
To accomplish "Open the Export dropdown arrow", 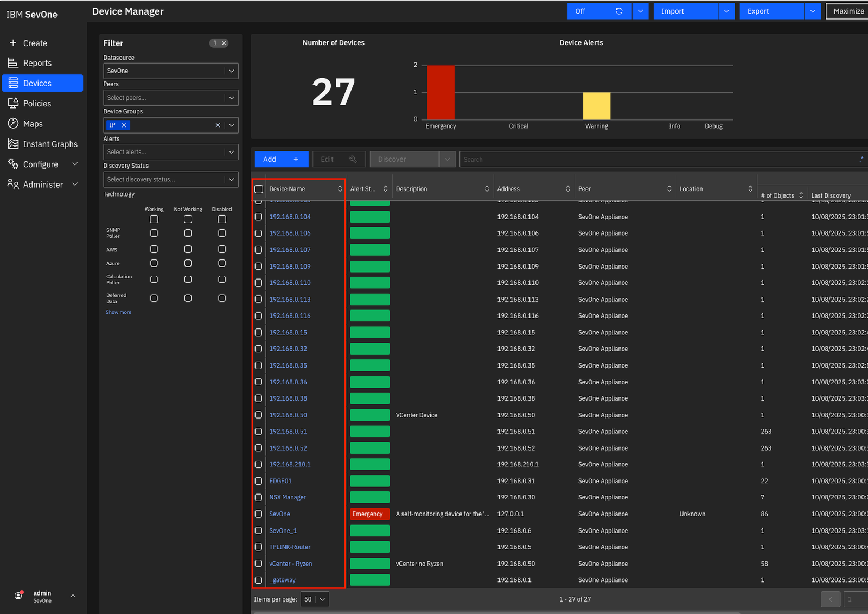I will tap(813, 11).
